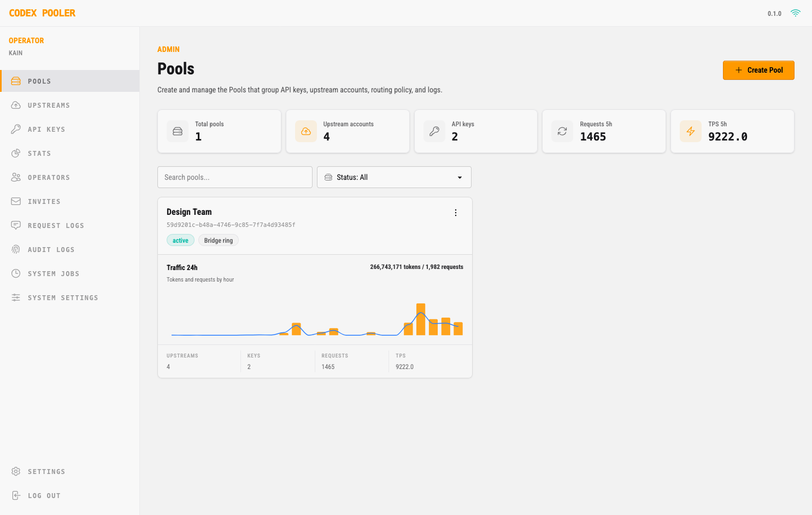Open System Settings page

[70, 297]
